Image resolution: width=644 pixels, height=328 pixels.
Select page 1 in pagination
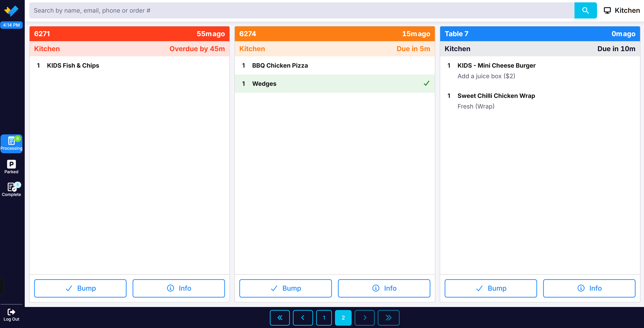[x=324, y=318]
